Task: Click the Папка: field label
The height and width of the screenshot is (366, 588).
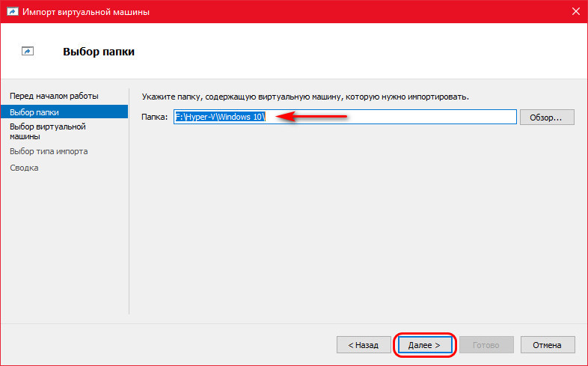Action: [x=155, y=117]
